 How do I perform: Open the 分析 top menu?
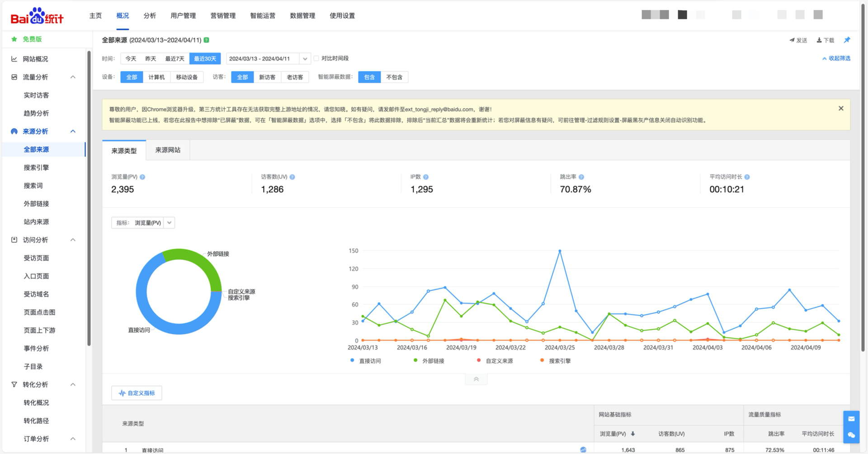point(150,16)
